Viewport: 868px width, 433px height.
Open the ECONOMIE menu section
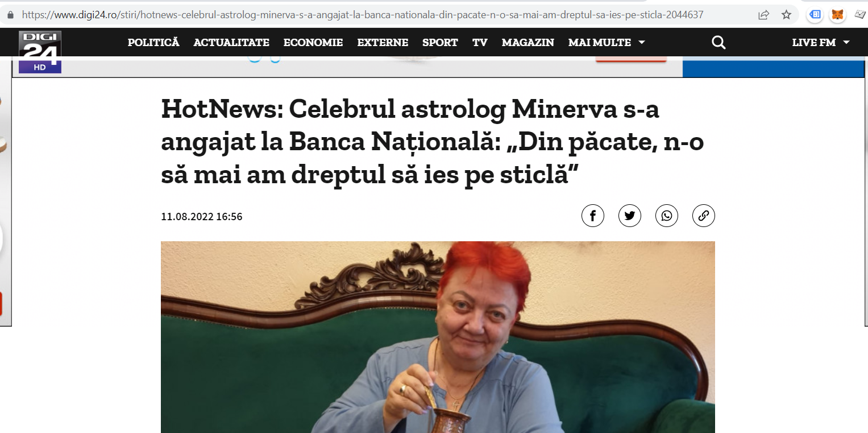point(313,42)
